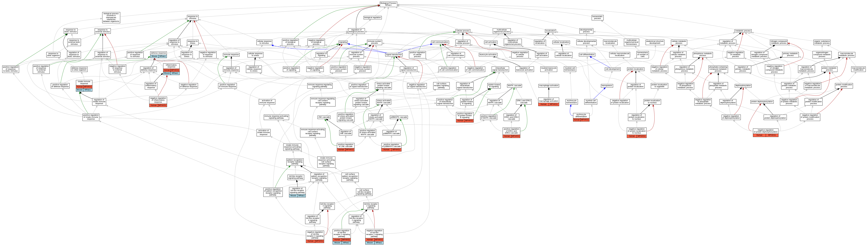Screen dimensions: 868x246
Task: Click 'homeostasis of number of cells' node
Action: 642,54
